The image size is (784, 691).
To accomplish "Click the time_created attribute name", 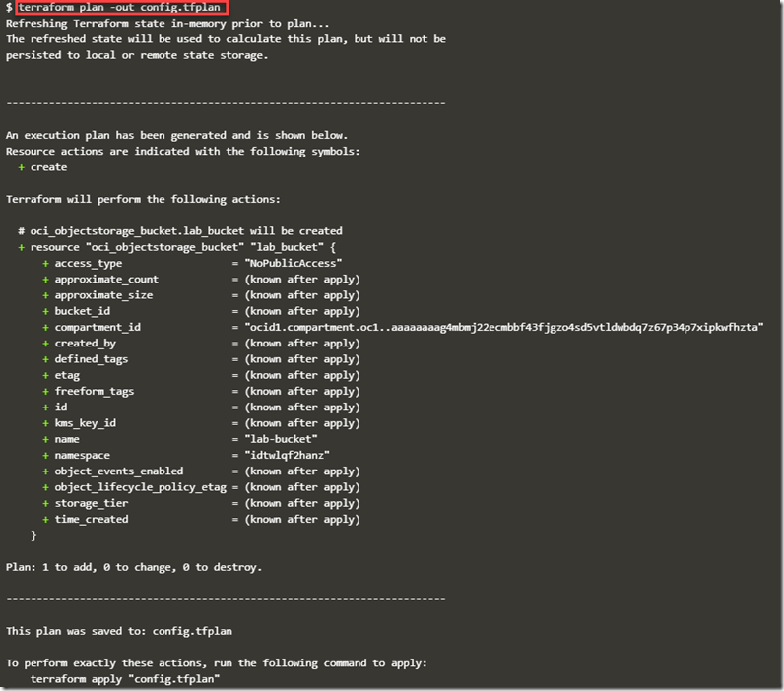I will tap(92, 519).
